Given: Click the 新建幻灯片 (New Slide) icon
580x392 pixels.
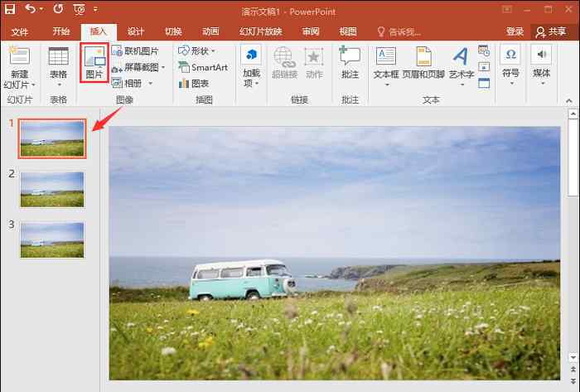Looking at the screenshot, I should 19,56.
